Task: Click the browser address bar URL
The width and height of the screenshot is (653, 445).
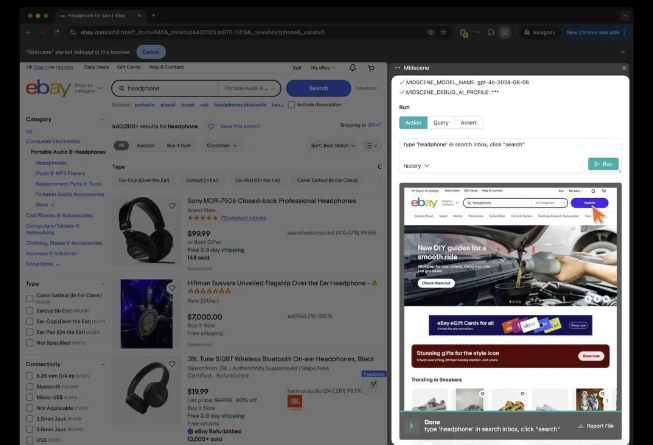Action: [202, 32]
